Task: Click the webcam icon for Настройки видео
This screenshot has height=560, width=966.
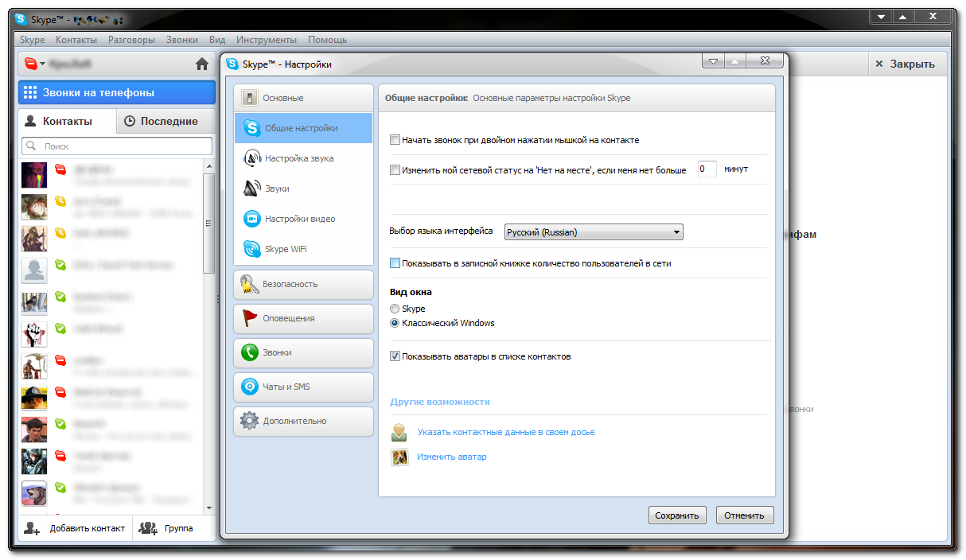Action: pos(251,219)
